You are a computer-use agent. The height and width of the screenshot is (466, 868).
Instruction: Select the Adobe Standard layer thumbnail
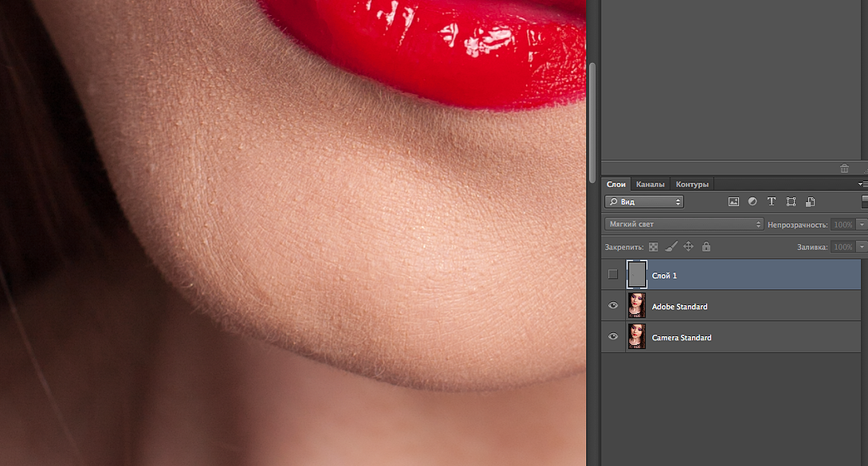pyautogui.click(x=637, y=306)
